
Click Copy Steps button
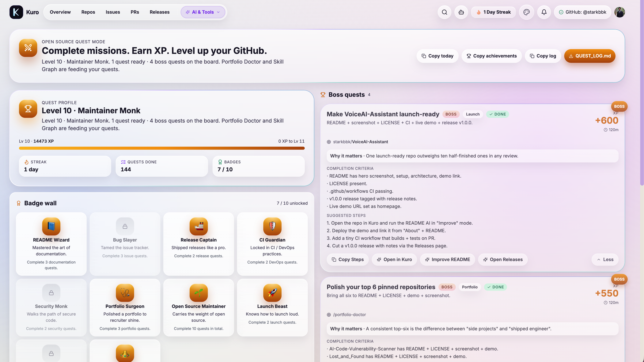347,260
